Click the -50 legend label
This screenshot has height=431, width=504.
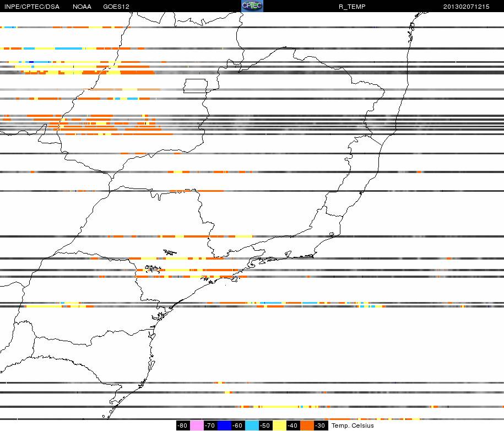[x=265, y=425]
